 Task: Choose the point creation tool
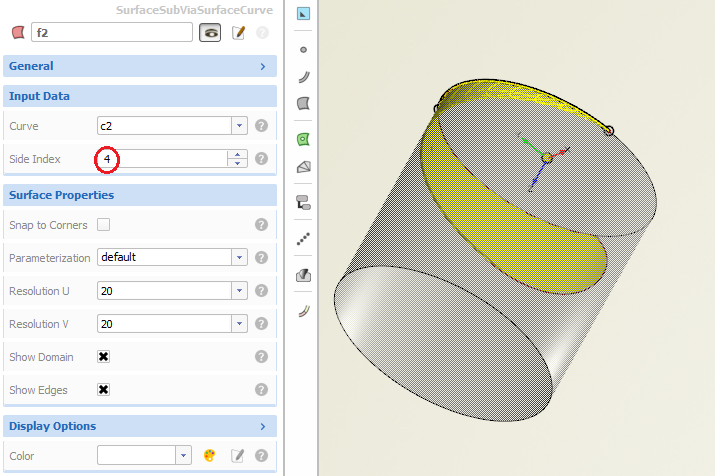click(x=303, y=50)
